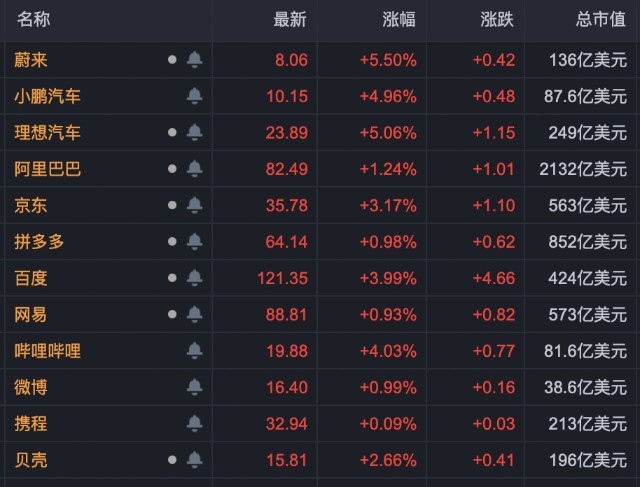Open the 拼多多 stock name

click(39, 242)
